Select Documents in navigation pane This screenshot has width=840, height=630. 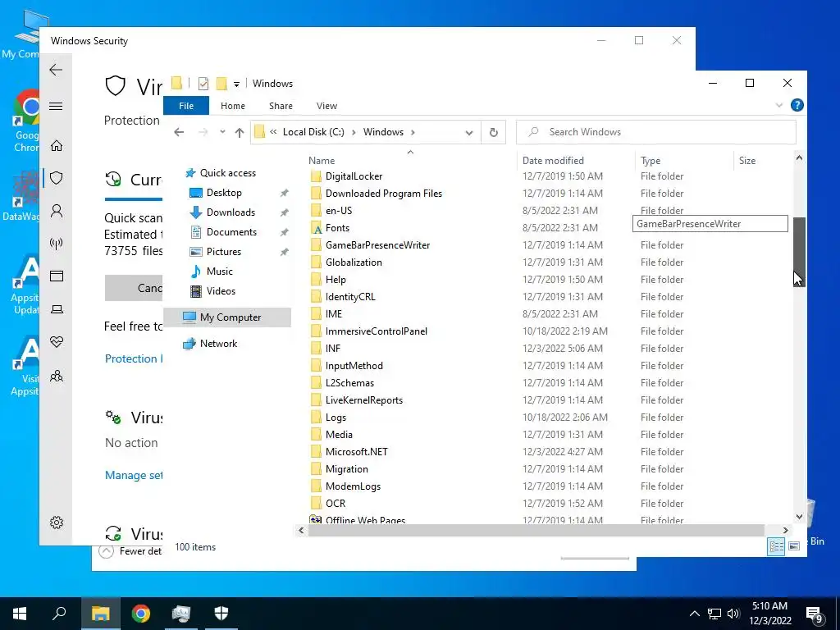[231, 232]
